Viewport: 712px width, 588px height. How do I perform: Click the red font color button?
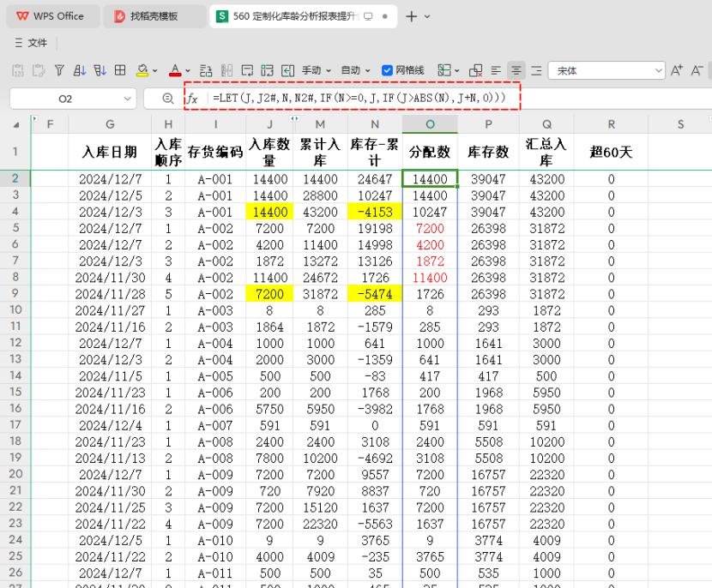(175, 70)
